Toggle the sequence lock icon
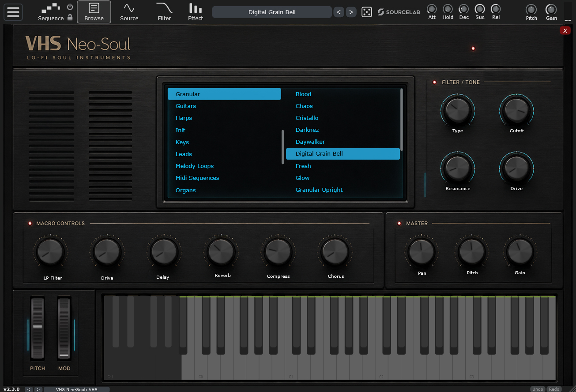 70,18
